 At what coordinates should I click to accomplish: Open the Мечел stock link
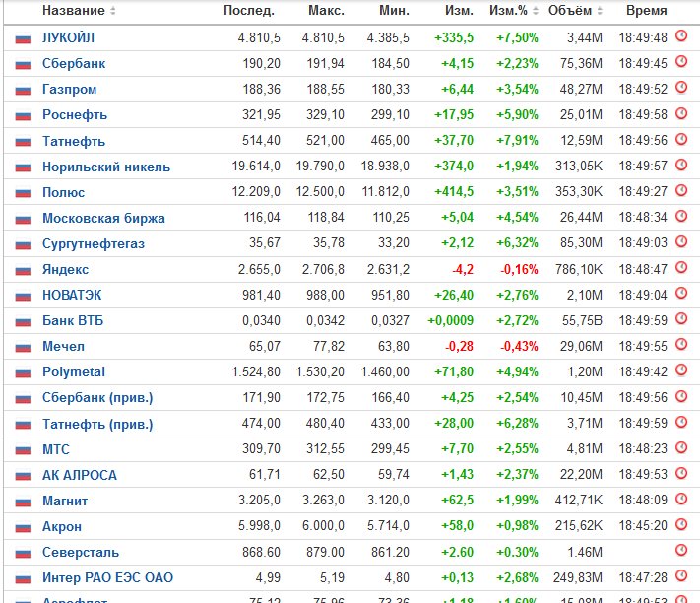coord(63,346)
